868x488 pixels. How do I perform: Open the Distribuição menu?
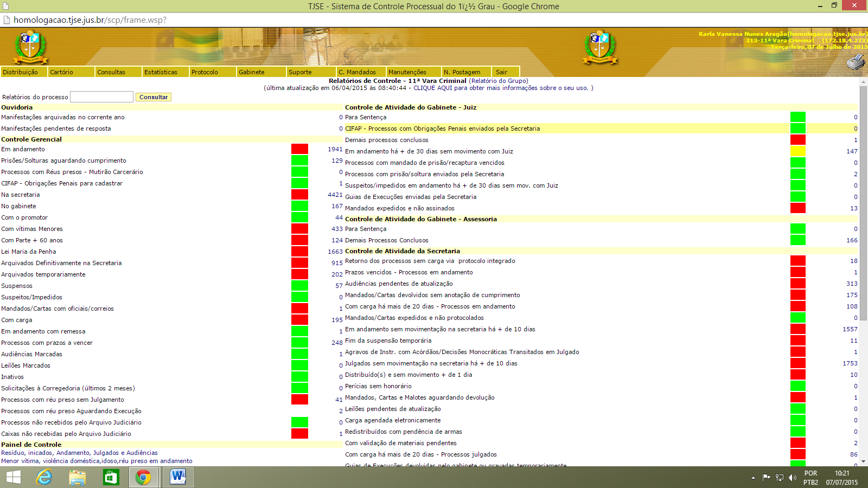pos(21,72)
